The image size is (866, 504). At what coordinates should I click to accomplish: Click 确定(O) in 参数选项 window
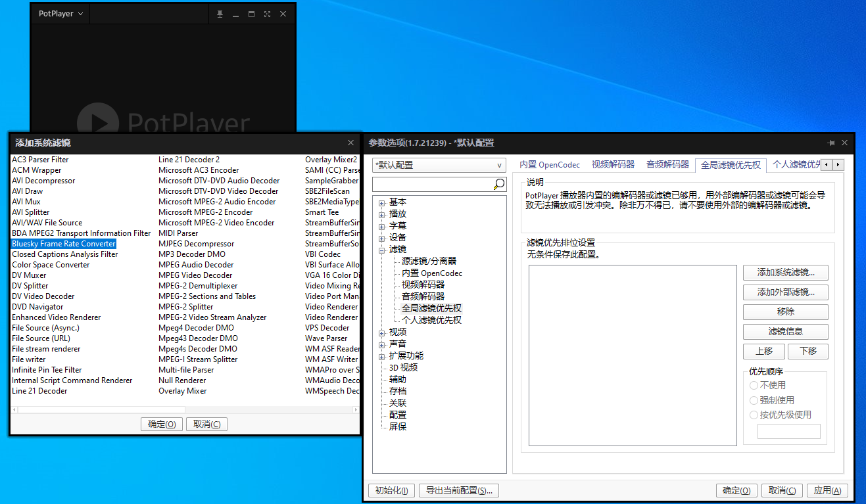pos(736,491)
